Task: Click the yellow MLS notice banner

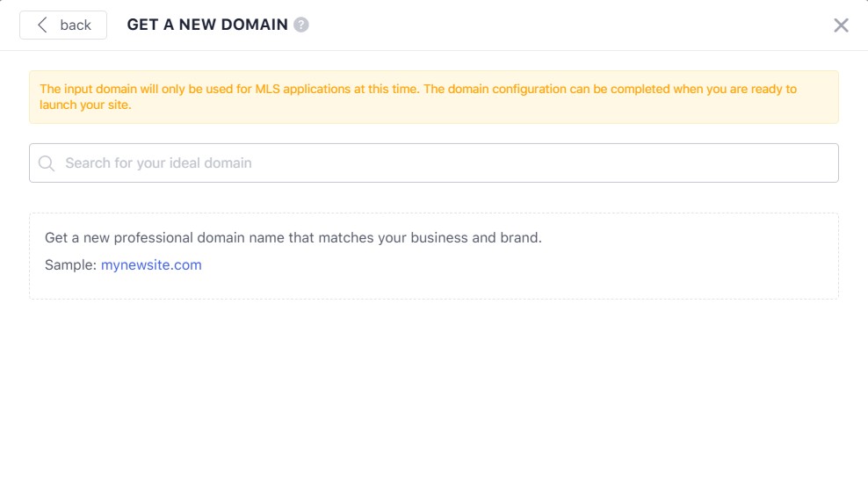Action: click(433, 97)
